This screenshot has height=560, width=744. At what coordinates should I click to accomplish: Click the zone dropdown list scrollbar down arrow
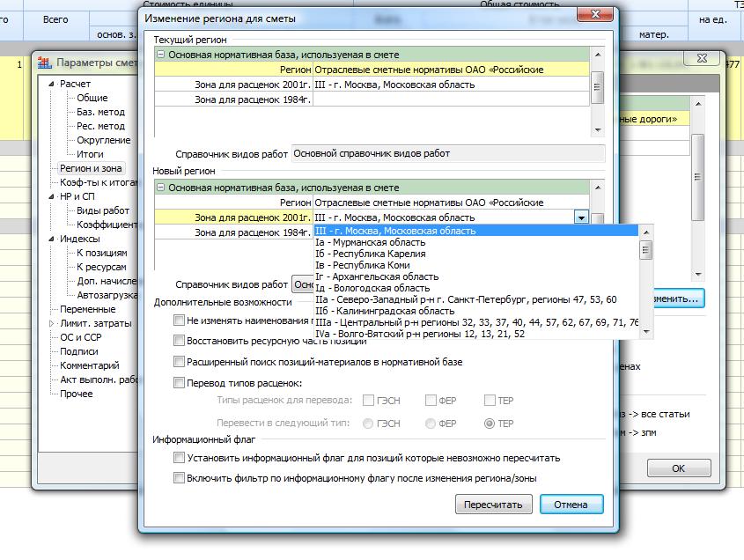click(645, 333)
